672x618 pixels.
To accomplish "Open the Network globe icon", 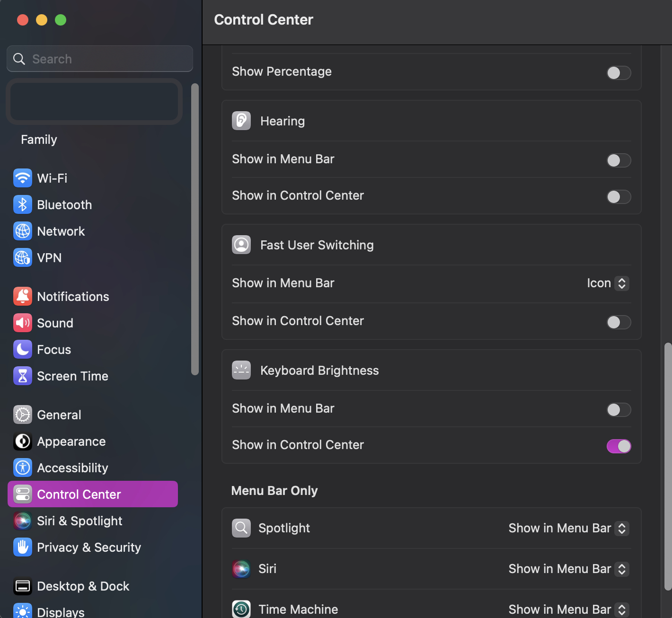I will click(23, 231).
